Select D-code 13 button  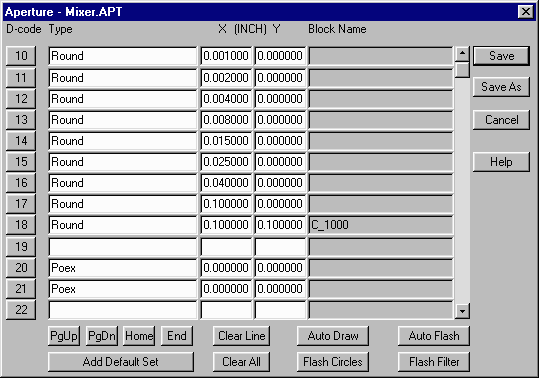[21, 120]
